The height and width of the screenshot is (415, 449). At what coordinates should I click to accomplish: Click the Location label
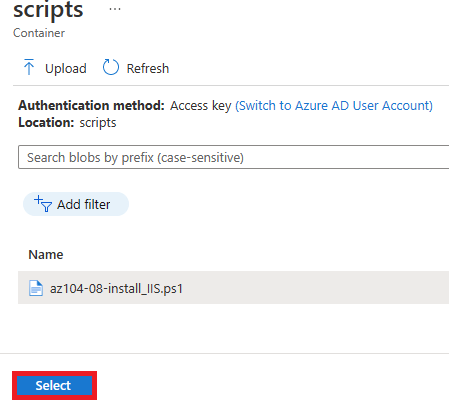[x=46, y=123]
